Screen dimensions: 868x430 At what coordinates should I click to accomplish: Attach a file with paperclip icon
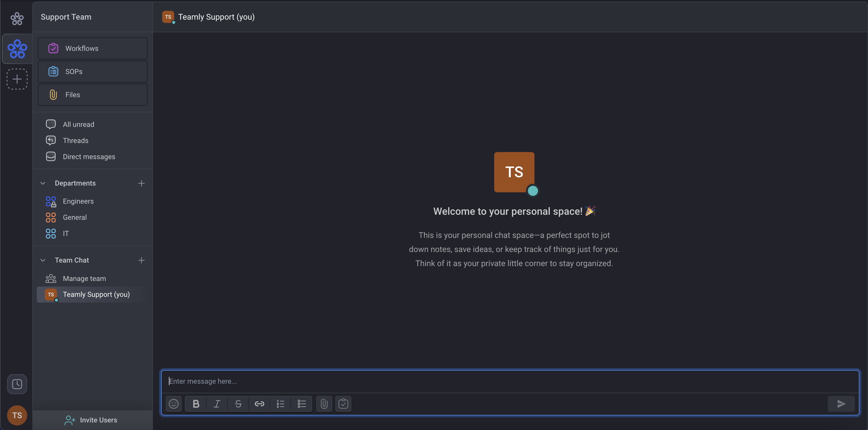pos(324,404)
